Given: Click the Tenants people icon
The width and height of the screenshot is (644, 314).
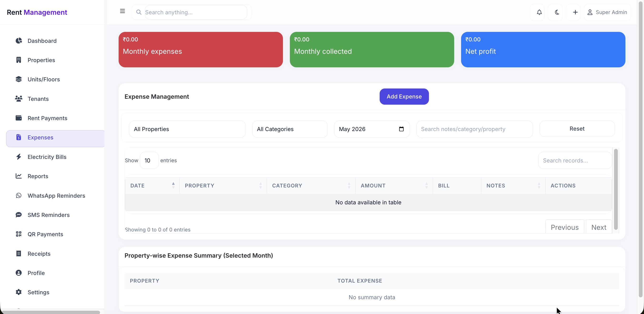Looking at the screenshot, I should coord(19,98).
